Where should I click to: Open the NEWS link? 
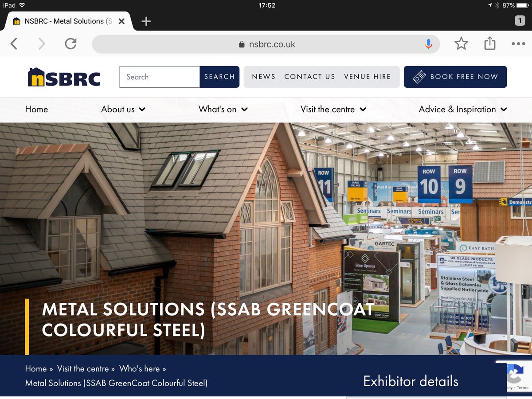pyautogui.click(x=264, y=77)
